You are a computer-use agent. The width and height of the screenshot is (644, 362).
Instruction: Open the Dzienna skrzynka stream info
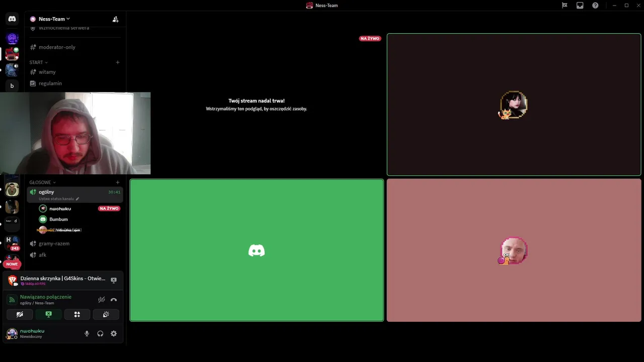[63, 279]
